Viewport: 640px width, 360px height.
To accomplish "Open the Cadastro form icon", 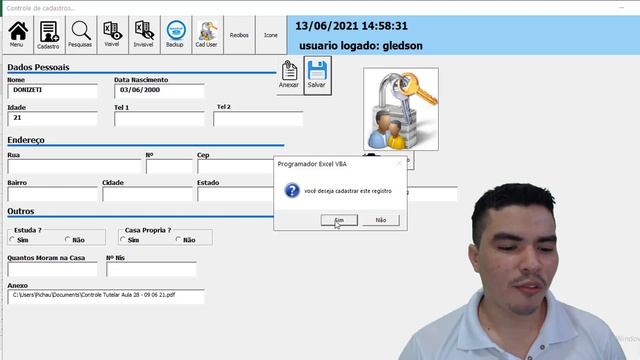I will [x=49, y=35].
